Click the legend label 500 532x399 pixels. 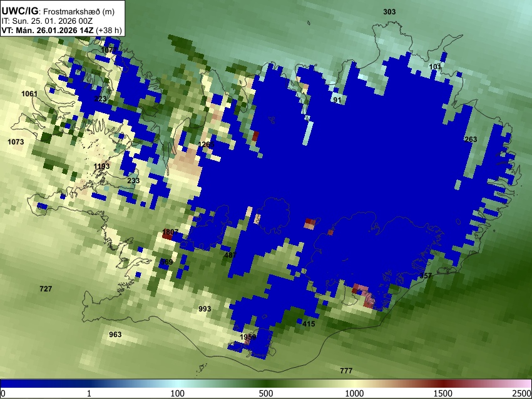pos(266,393)
